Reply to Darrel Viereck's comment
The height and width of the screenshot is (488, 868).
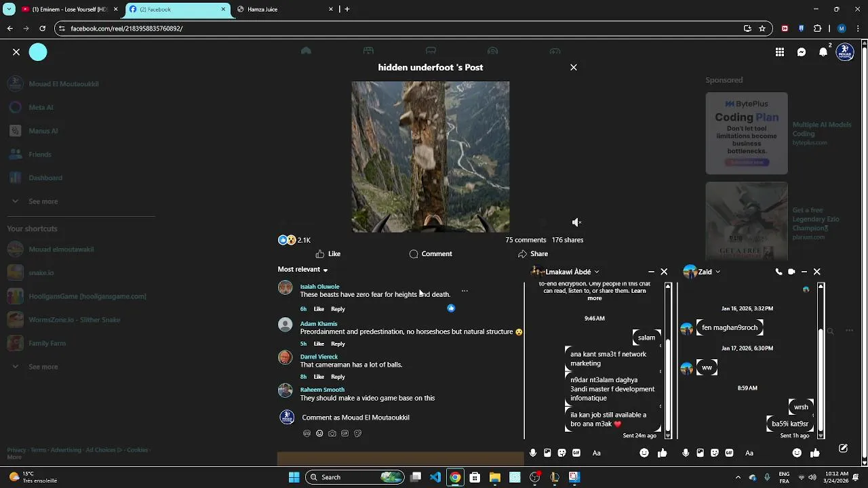tap(338, 377)
